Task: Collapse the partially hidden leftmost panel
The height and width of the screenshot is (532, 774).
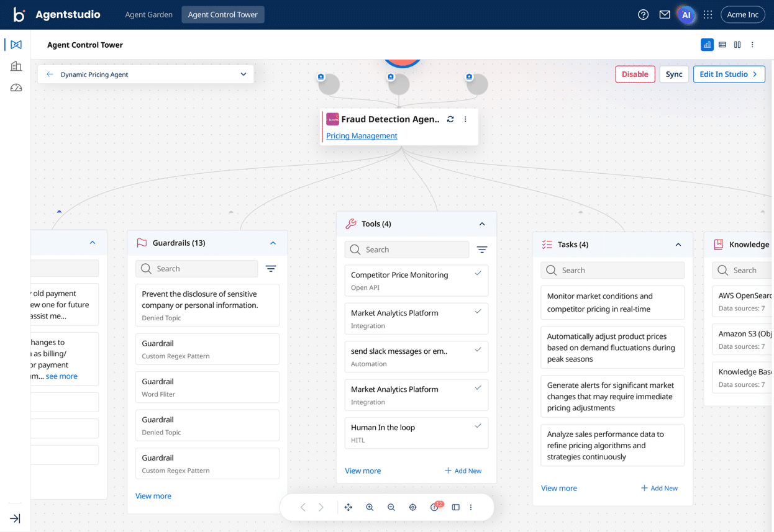Action: tap(93, 243)
